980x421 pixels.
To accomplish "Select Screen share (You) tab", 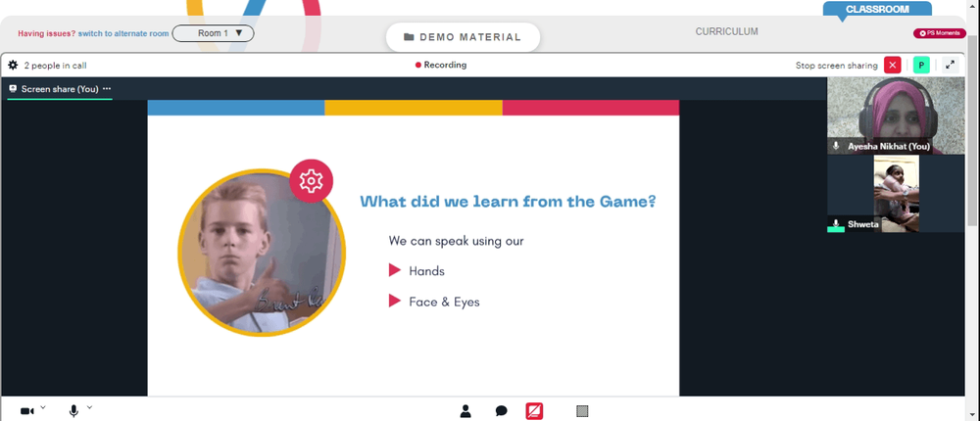I will click(60, 89).
